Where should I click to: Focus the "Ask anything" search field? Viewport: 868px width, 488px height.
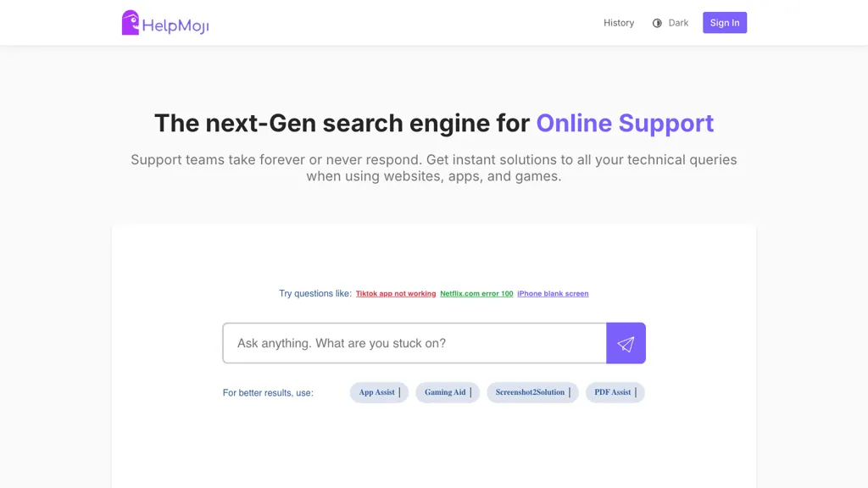415,343
